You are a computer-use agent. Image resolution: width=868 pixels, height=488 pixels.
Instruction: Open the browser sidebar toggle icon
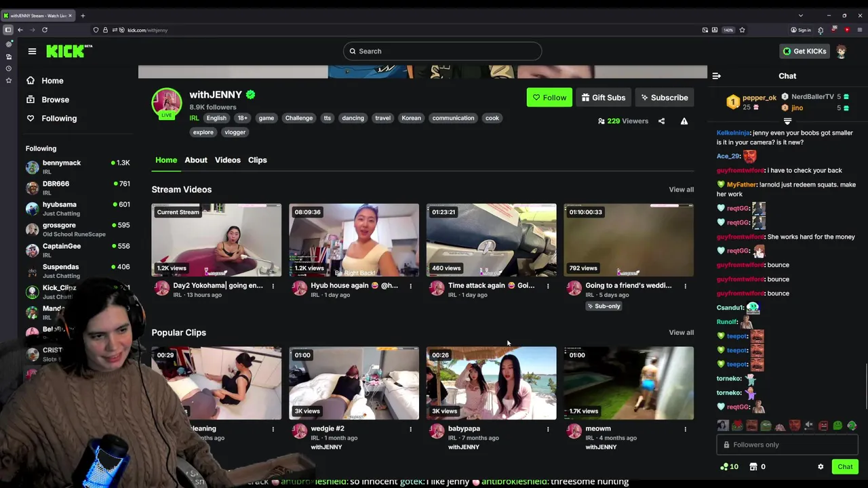point(8,30)
